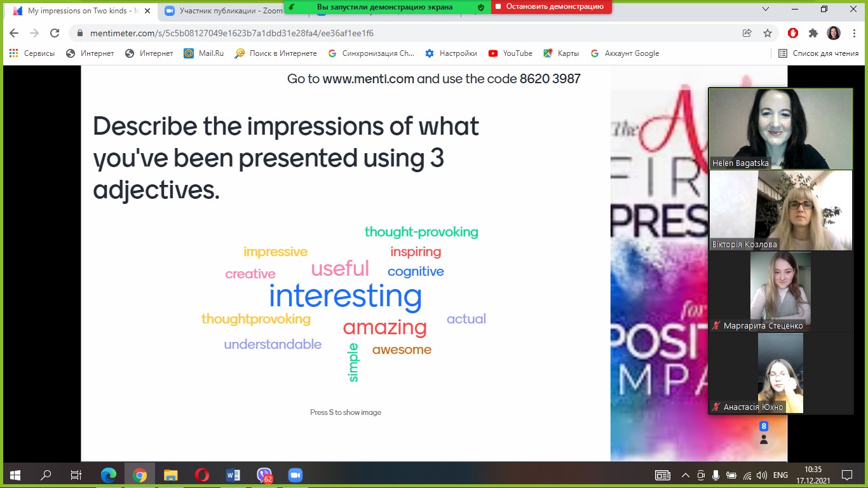
Task: Open Viber from the taskbar
Action: (x=264, y=475)
